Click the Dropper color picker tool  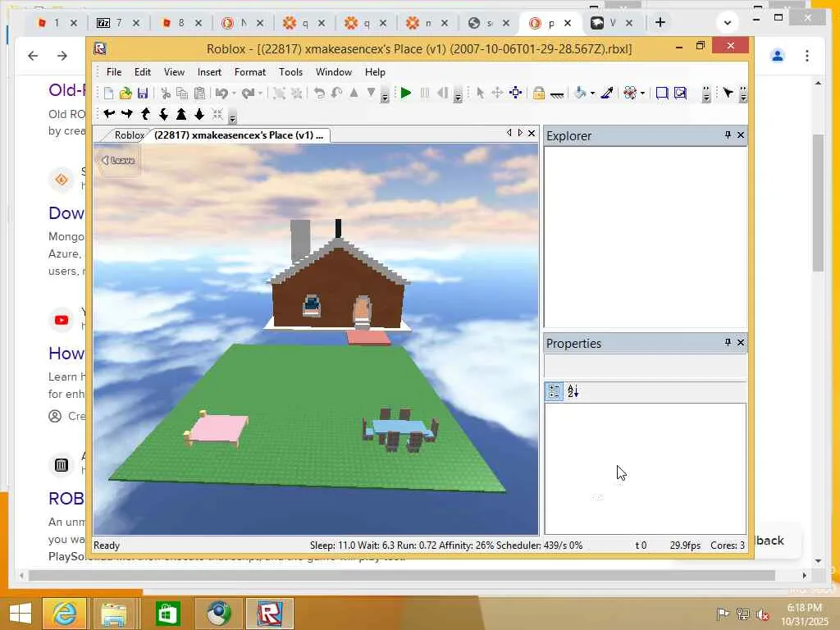(608, 94)
